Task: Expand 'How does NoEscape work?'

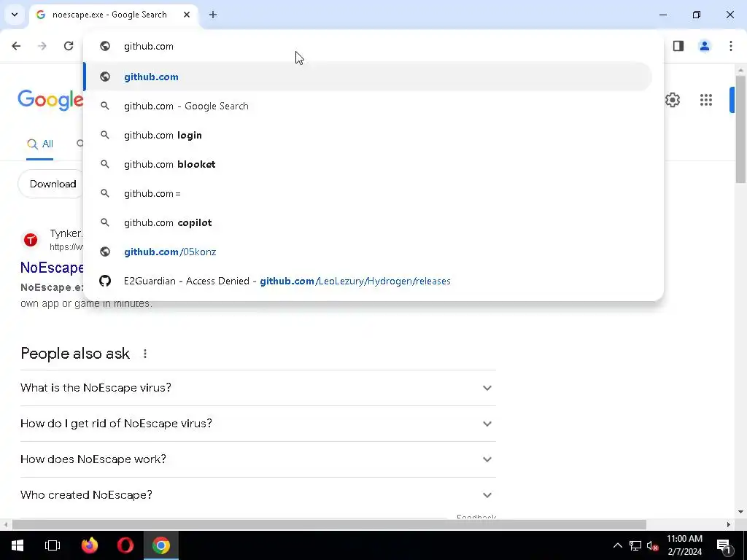Action: tap(258, 459)
